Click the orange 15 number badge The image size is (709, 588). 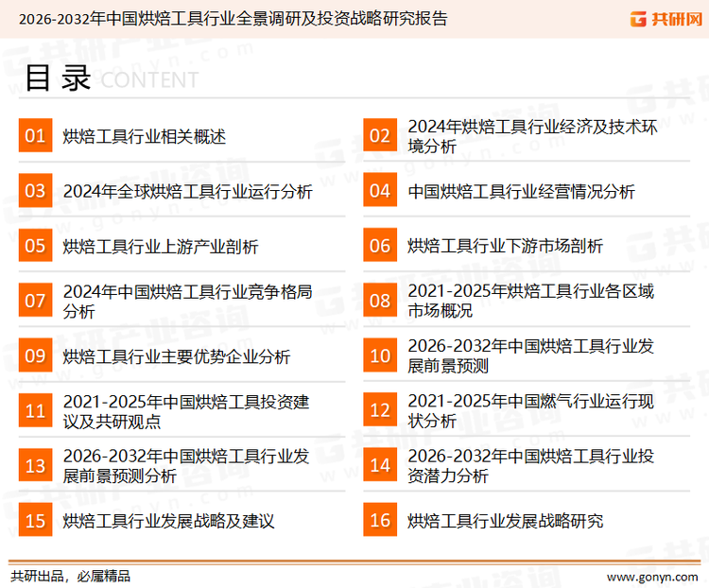[x=35, y=520]
